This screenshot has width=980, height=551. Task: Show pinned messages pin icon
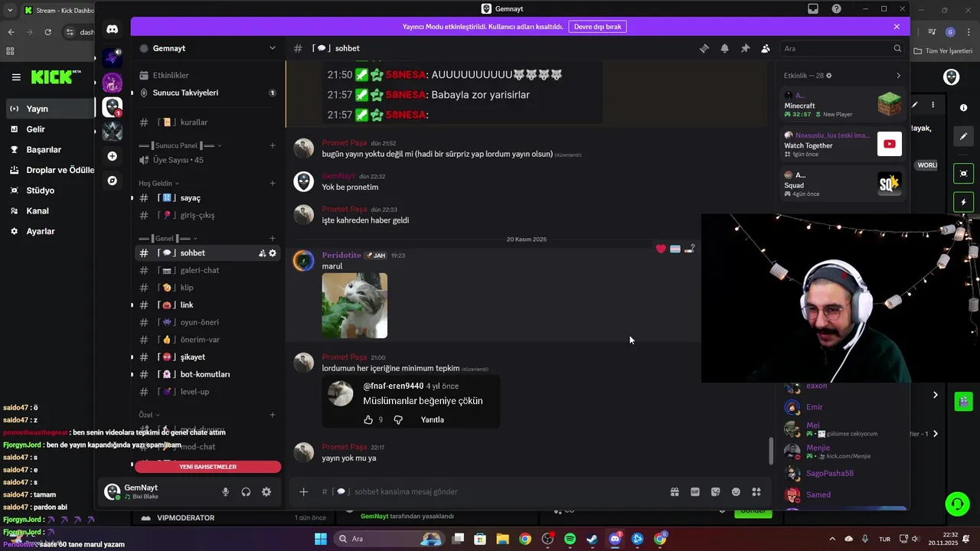pyautogui.click(x=745, y=48)
